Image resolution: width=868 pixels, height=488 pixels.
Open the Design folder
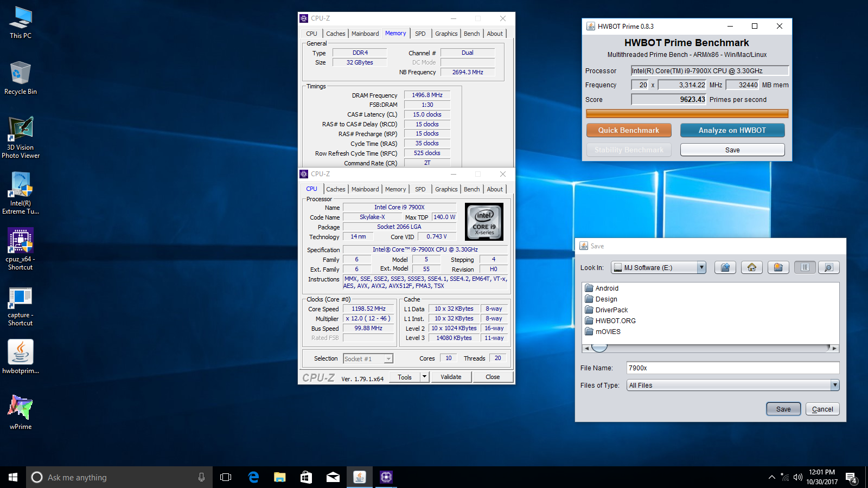[601, 299]
